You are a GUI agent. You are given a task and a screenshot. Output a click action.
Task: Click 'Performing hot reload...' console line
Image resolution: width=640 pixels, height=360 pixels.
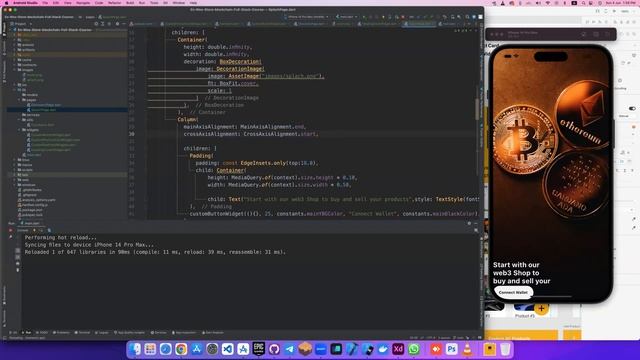[61, 238]
